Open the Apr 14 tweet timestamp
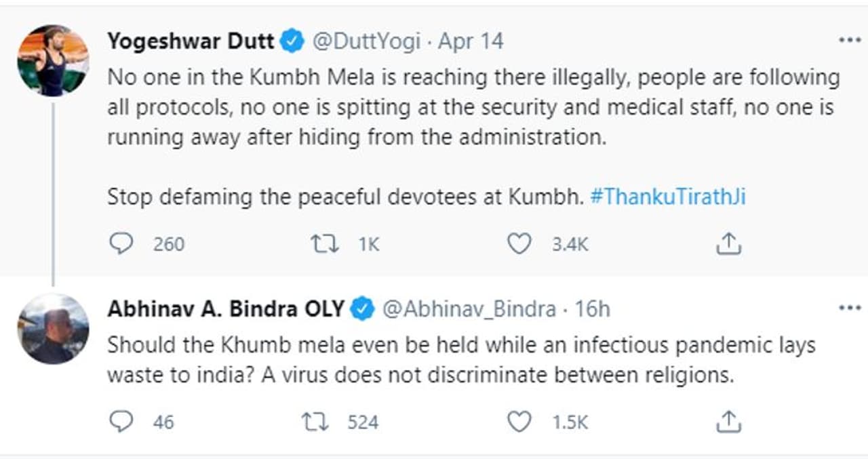The image size is (868, 459). pyautogui.click(x=471, y=41)
